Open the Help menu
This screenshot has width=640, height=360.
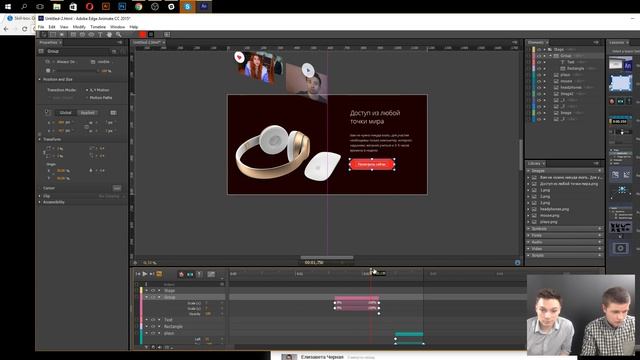coord(134,27)
